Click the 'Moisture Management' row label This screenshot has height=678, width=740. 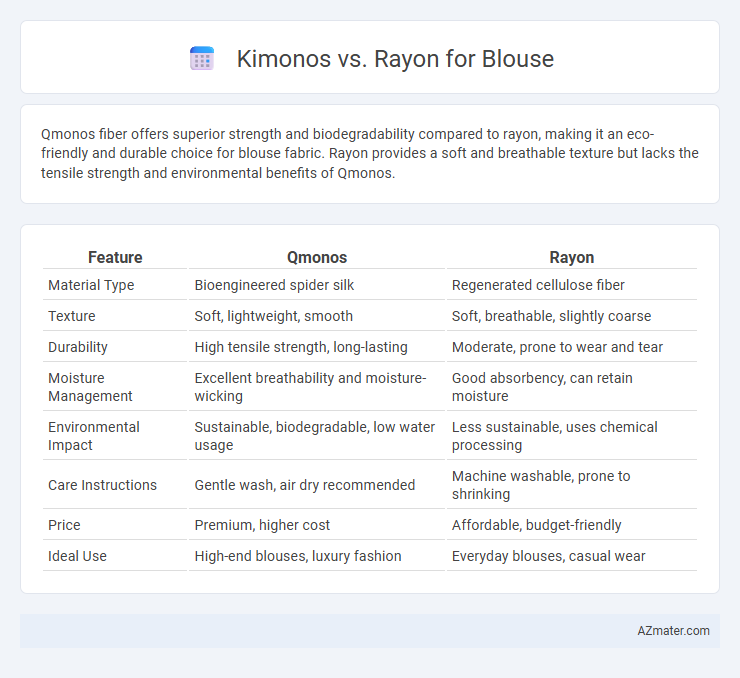(90, 387)
